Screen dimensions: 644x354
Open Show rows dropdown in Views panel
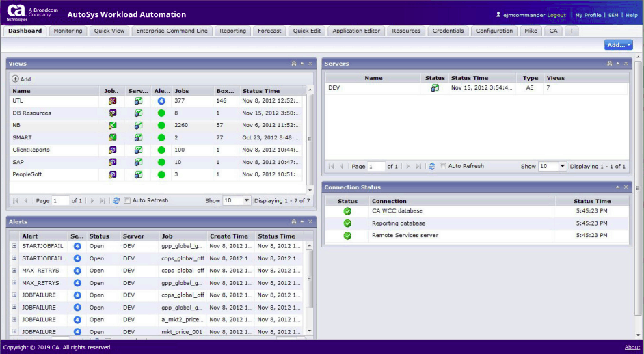247,200
